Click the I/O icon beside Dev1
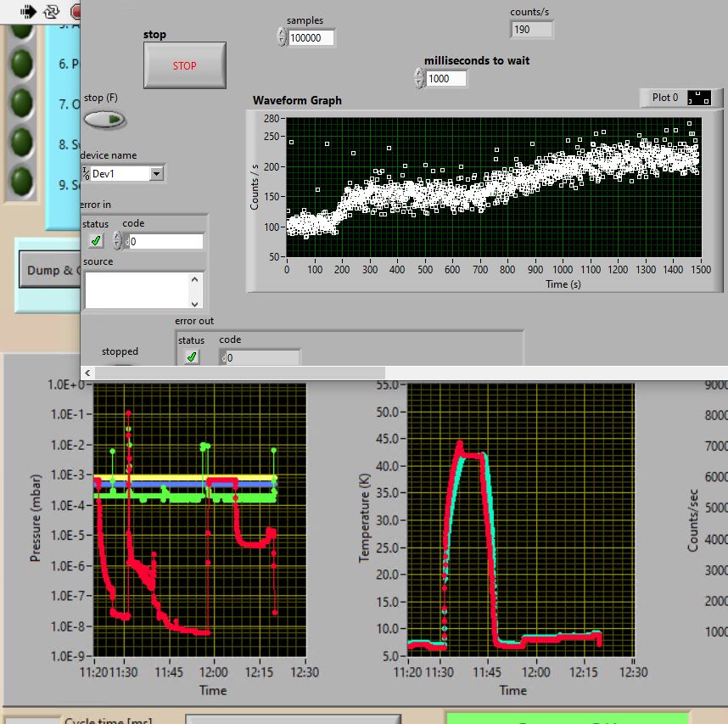 tap(86, 173)
